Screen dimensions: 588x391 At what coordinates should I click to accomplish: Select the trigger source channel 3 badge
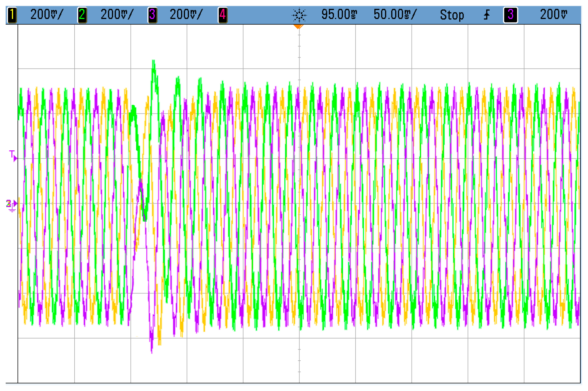[510, 15]
